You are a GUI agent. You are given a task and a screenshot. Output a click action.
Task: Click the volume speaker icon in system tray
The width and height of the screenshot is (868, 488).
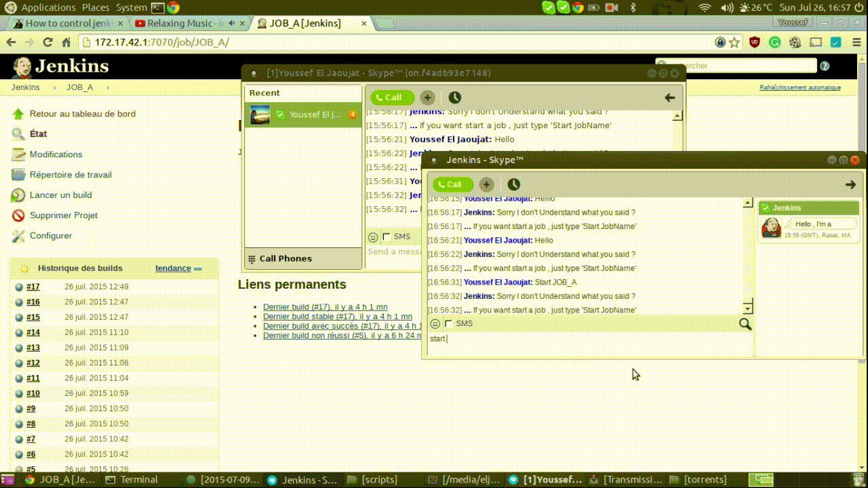(x=727, y=7)
